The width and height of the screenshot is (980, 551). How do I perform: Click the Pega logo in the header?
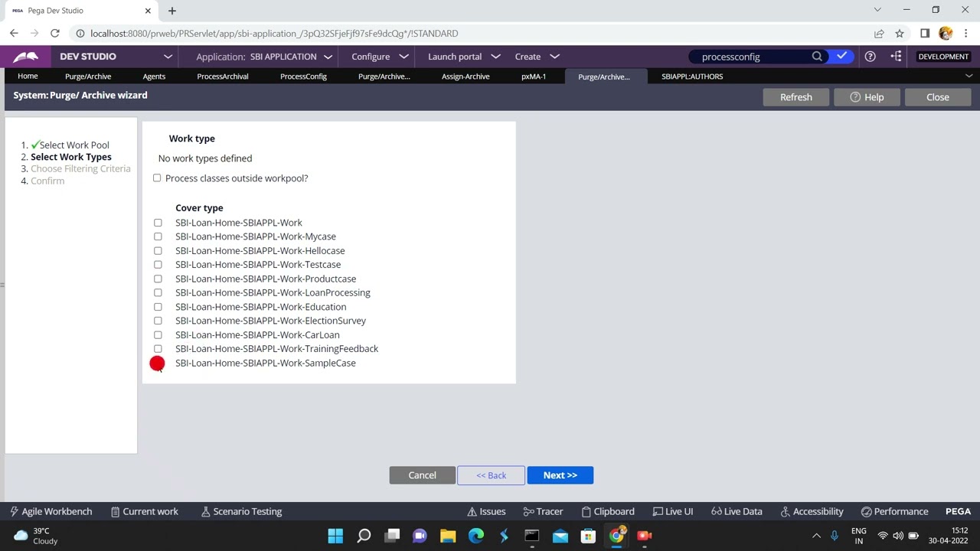pos(25,57)
